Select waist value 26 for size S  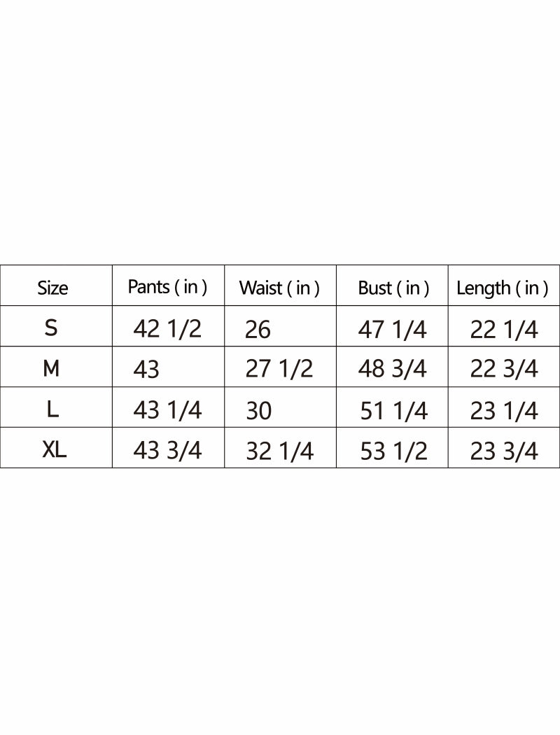(x=258, y=329)
